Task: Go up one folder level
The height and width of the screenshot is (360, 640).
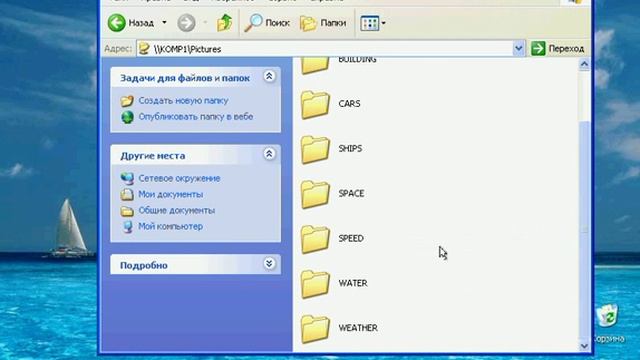Action: [224, 23]
